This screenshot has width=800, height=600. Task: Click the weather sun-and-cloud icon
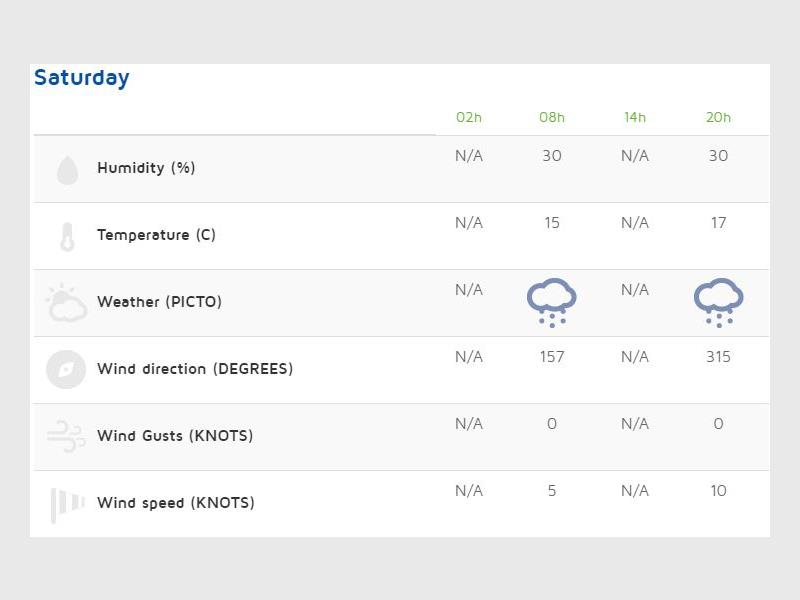pos(66,303)
